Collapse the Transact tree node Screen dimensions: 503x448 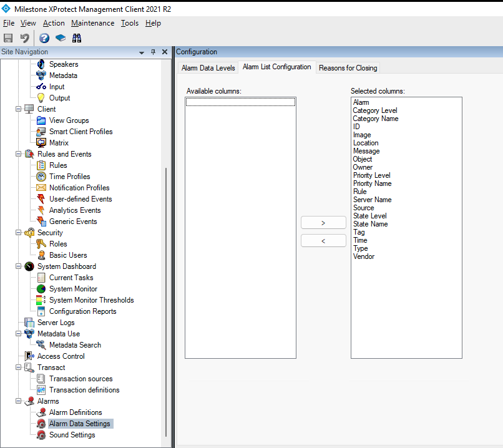(x=19, y=367)
